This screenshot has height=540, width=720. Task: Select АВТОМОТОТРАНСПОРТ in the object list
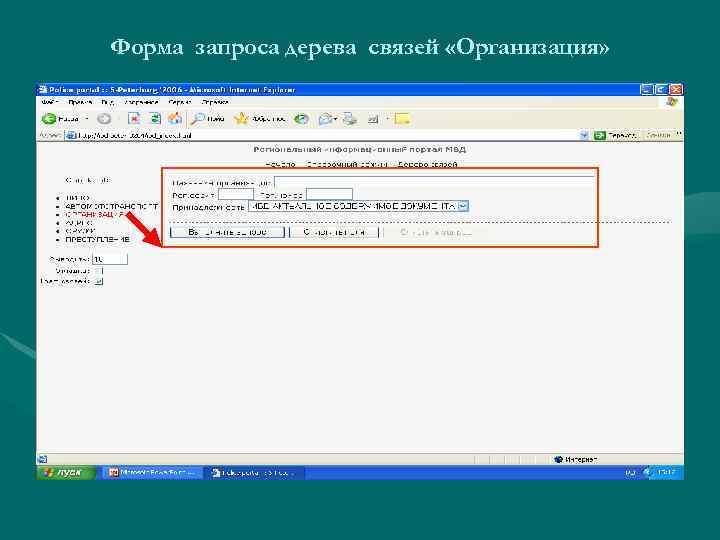112,207
